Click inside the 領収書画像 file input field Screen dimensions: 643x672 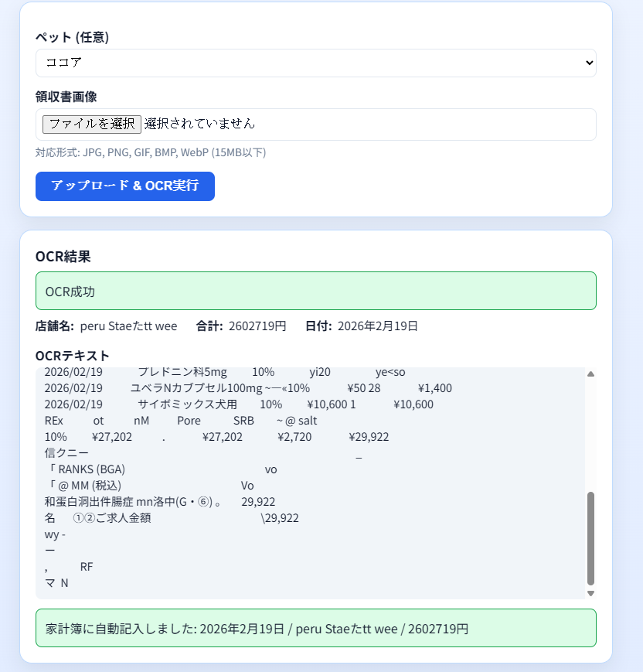(316, 124)
